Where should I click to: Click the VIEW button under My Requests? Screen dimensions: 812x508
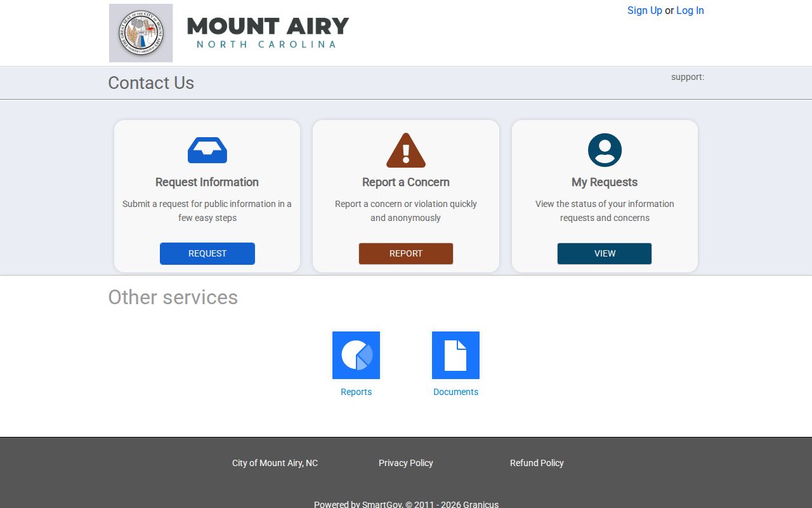pos(605,253)
